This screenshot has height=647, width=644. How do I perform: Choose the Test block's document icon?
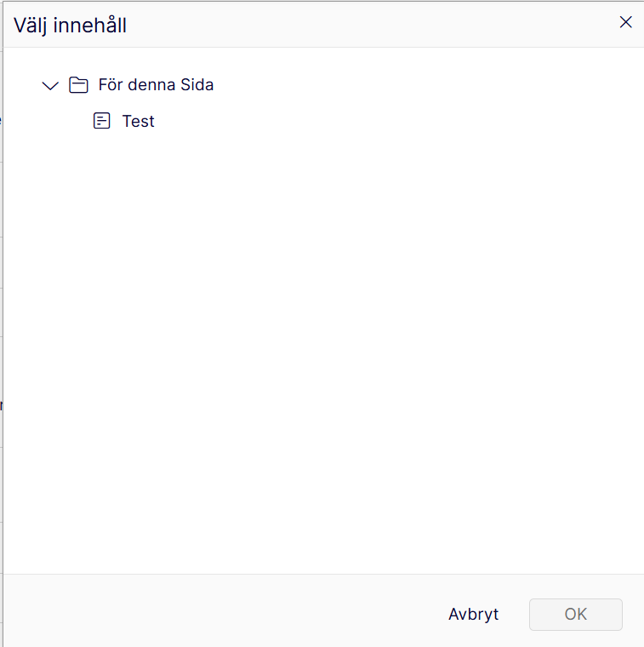click(102, 121)
